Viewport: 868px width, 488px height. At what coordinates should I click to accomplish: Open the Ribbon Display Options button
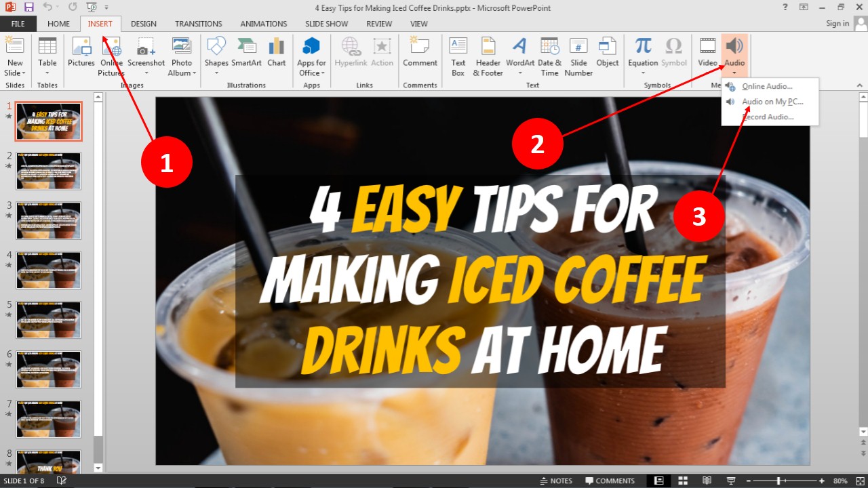coord(804,7)
